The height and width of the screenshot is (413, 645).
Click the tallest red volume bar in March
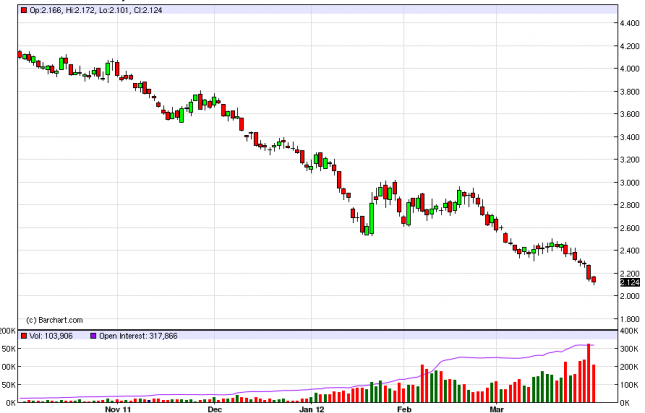pos(589,373)
